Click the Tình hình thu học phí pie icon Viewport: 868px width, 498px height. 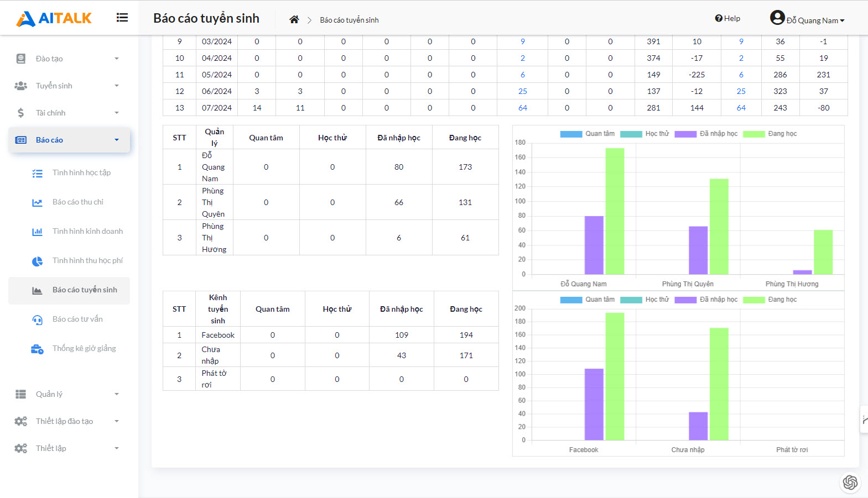[37, 261]
